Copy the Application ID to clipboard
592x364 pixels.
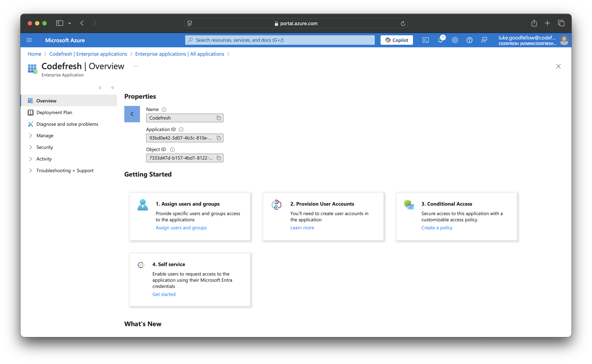click(x=219, y=138)
